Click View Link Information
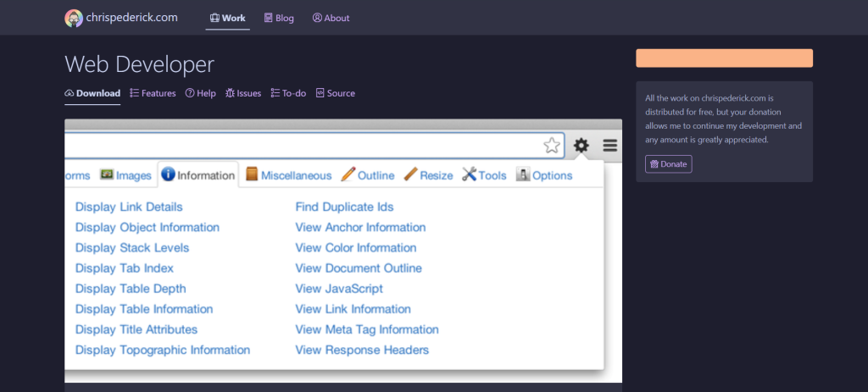Image resolution: width=868 pixels, height=392 pixels. pos(353,309)
